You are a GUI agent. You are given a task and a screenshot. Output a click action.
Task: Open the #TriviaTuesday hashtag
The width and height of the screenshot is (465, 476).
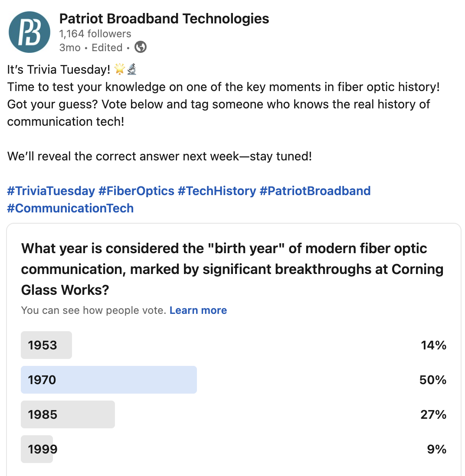(51, 191)
